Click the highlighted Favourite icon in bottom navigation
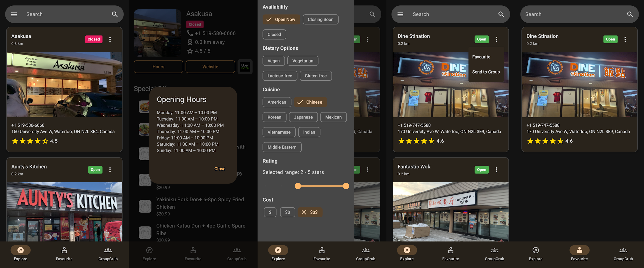Viewport: 644px width, 268px height. [579, 250]
